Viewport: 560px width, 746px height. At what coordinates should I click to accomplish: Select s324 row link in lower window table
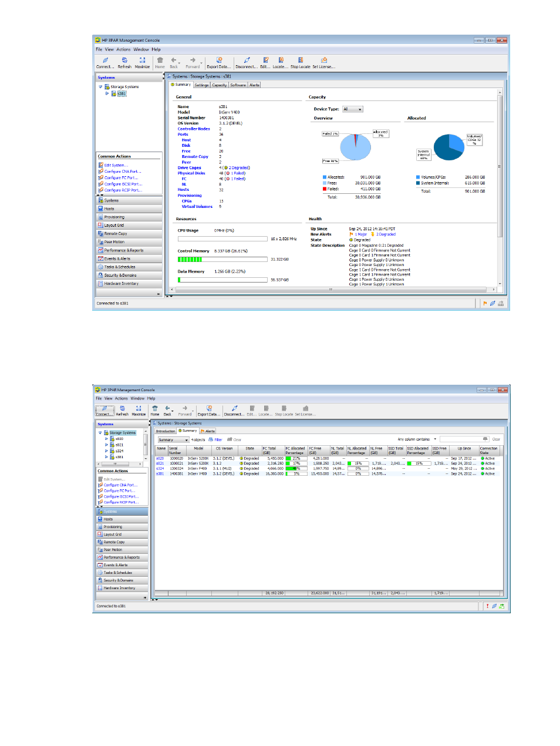click(x=160, y=469)
